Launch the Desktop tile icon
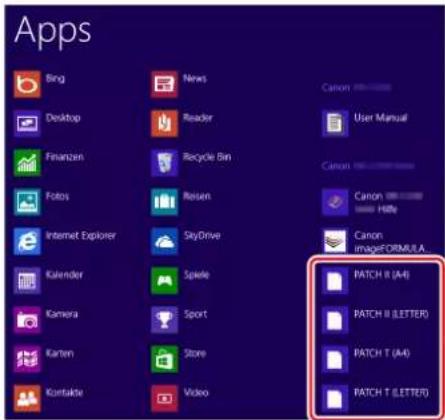This screenshot has width=445, height=420. tap(27, 124)
